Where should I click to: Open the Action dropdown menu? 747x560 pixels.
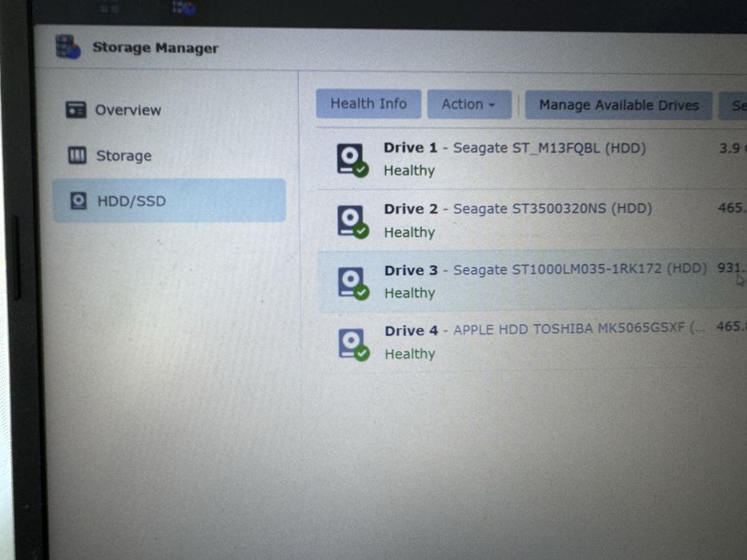pyautogui.click(x=469, y=104)
